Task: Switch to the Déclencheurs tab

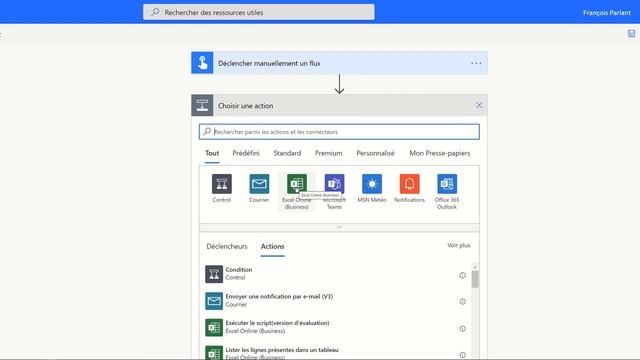Action: 227,246
